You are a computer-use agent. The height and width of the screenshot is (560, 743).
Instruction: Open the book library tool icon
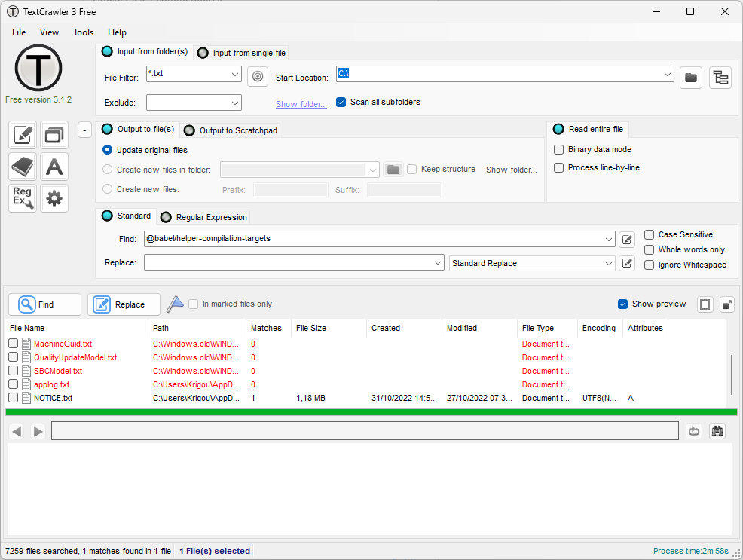tap(23, 167)
